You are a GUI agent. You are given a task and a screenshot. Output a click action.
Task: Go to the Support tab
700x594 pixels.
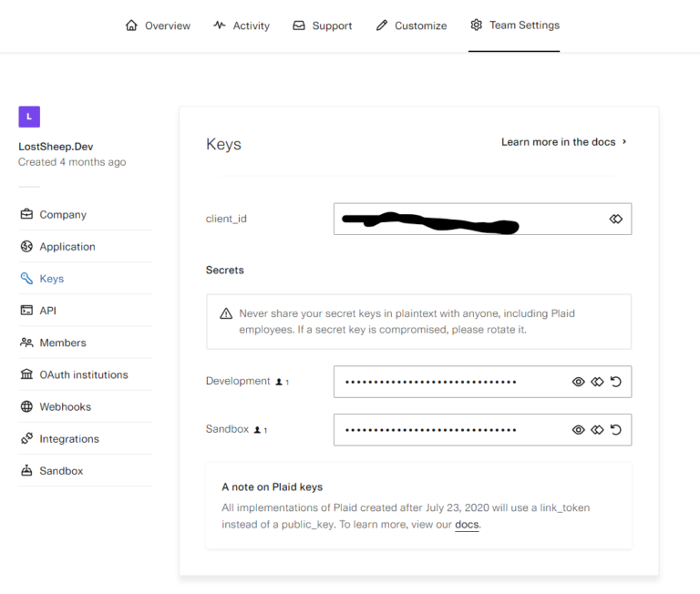323,26
